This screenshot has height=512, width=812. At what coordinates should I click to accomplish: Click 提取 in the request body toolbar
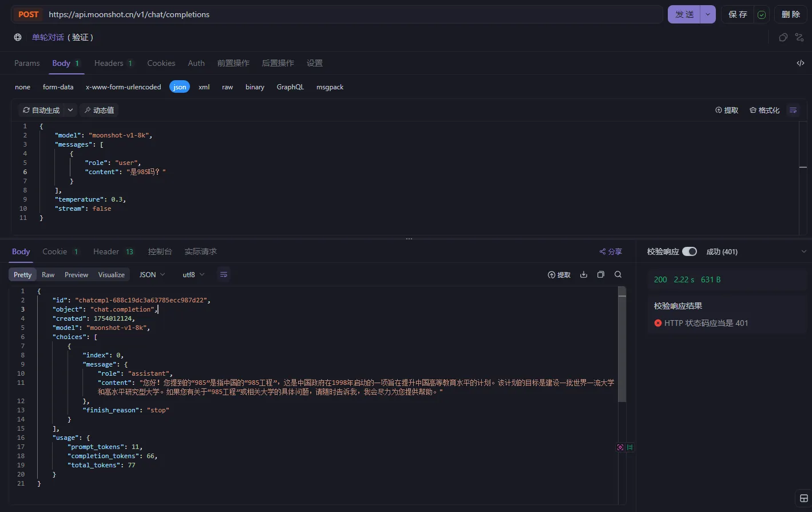coord(727,110)
